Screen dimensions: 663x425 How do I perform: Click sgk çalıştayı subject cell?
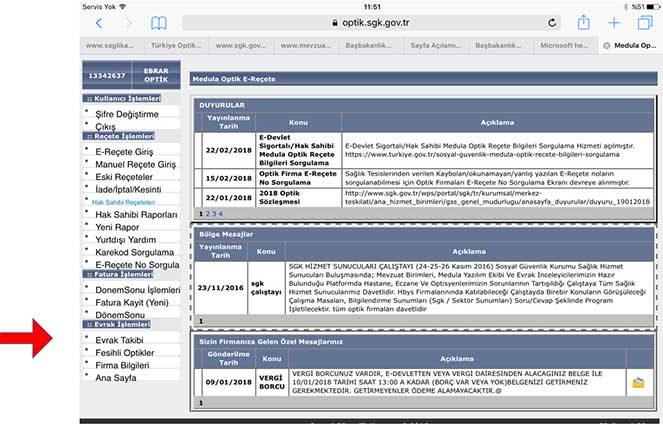click(266, 288)
